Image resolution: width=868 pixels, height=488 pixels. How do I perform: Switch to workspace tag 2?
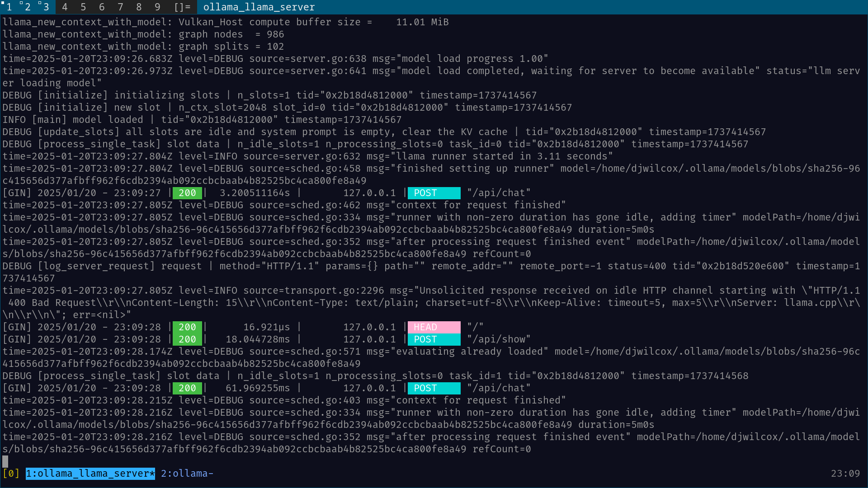(x=27, y=7)
